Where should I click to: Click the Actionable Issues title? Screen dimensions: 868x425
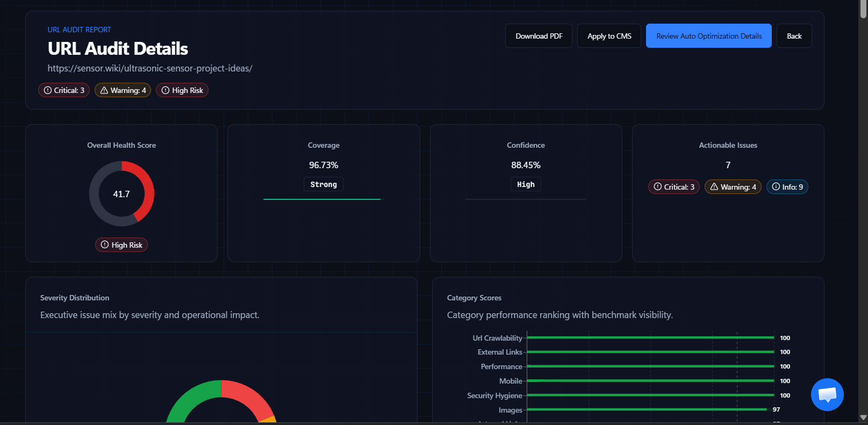tap(728, 145)
